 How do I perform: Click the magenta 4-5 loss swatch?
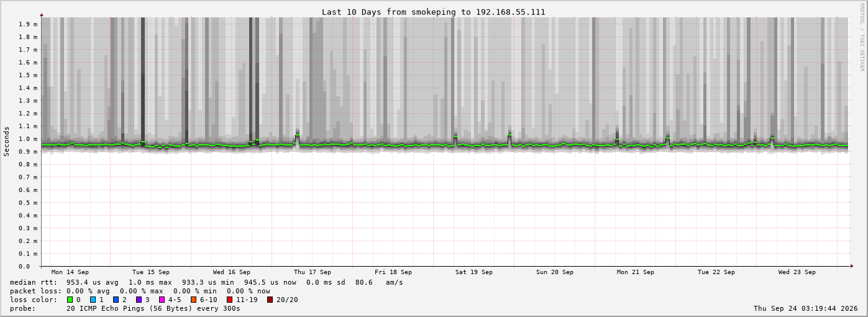pos(162,300)
